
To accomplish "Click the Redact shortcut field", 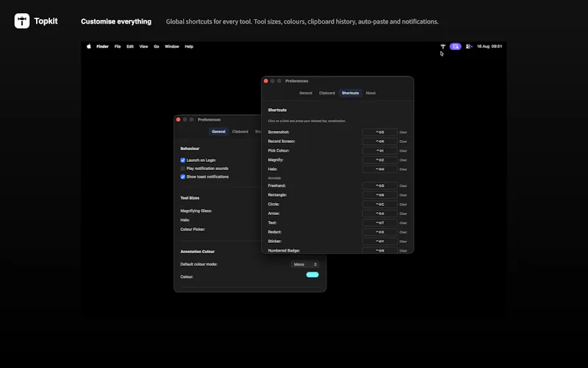I will pos(380,232).
